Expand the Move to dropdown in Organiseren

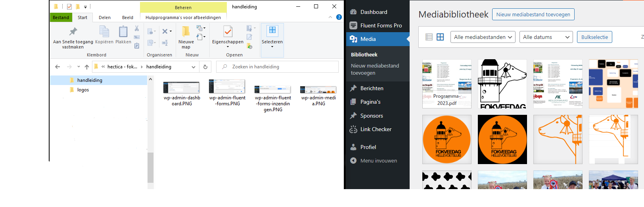click(x=155, y=31)
